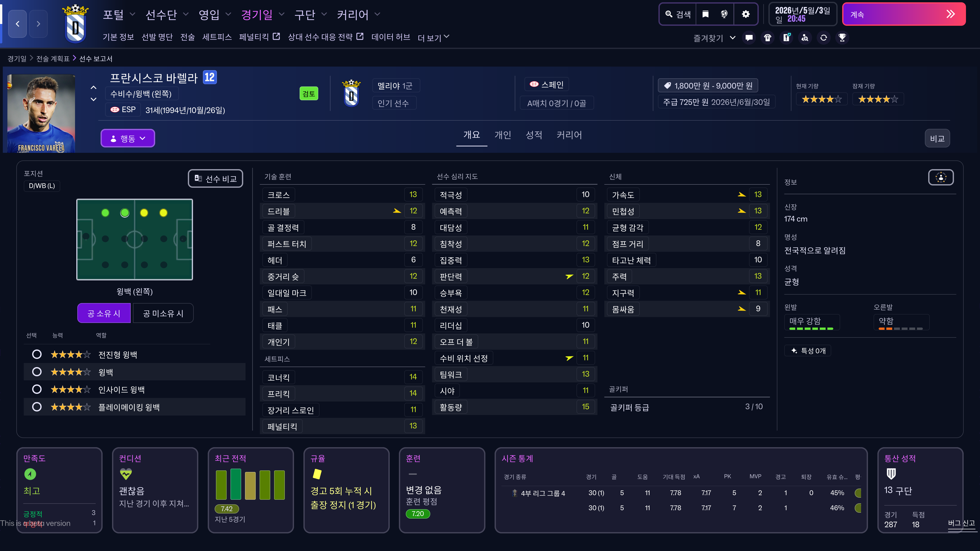
Task: Open the player search scouting icon
Action: click(x=805, y=38)
